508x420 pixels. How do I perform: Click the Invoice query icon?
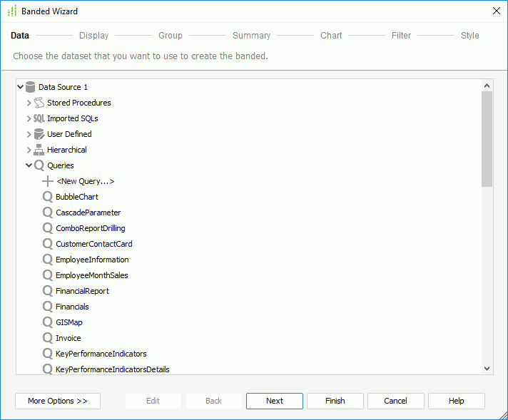[48, 338]
